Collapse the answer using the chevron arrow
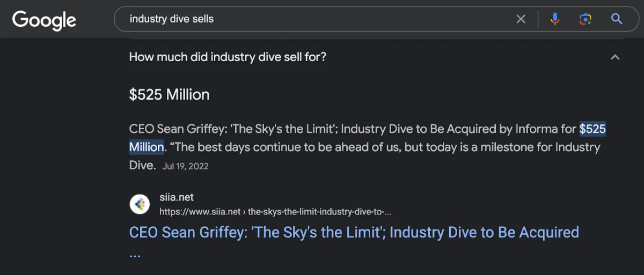The width and height of the screenshot is (644, 275). coord(615,57)
